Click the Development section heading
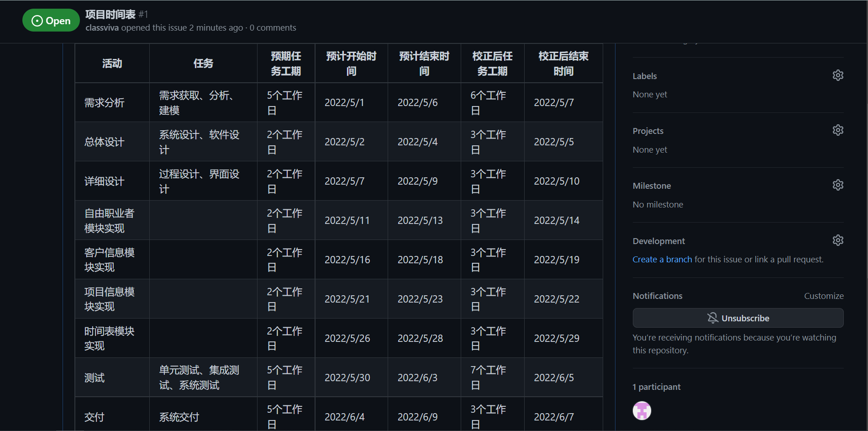This screenshot has width=868, height=431. click(x=658, y=241)
